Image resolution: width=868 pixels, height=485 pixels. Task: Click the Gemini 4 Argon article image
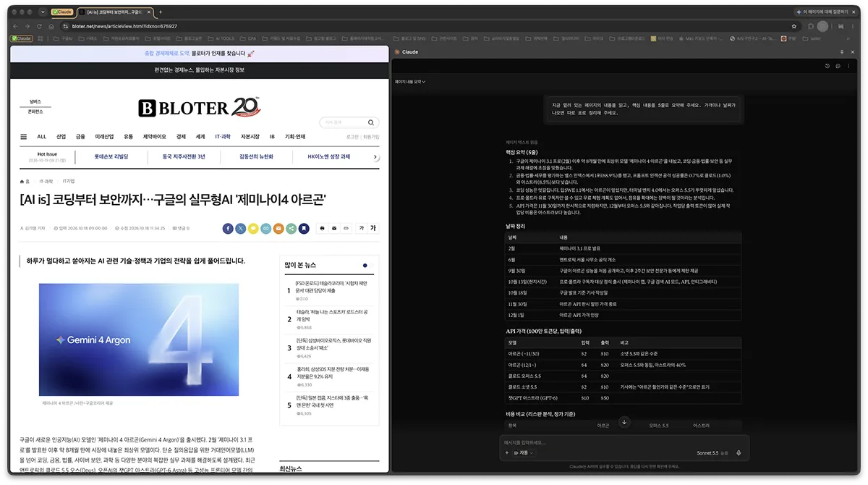click(x=139, y=339)
